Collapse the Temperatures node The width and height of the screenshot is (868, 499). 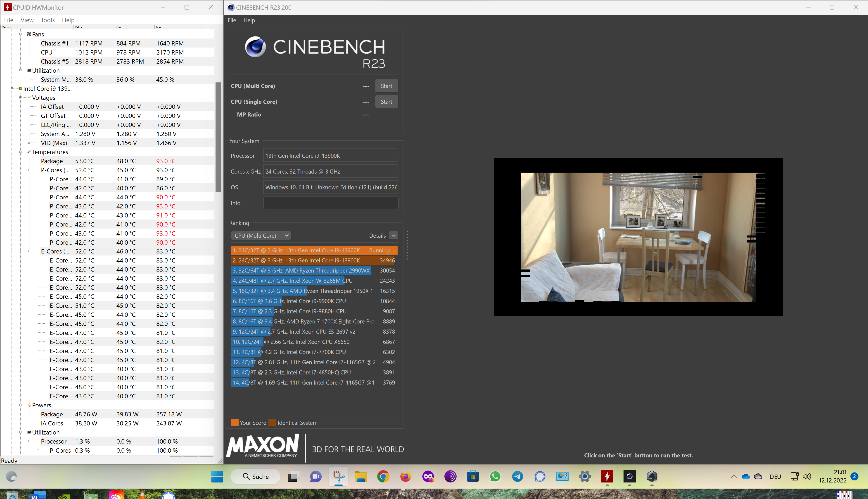[21, 152]
